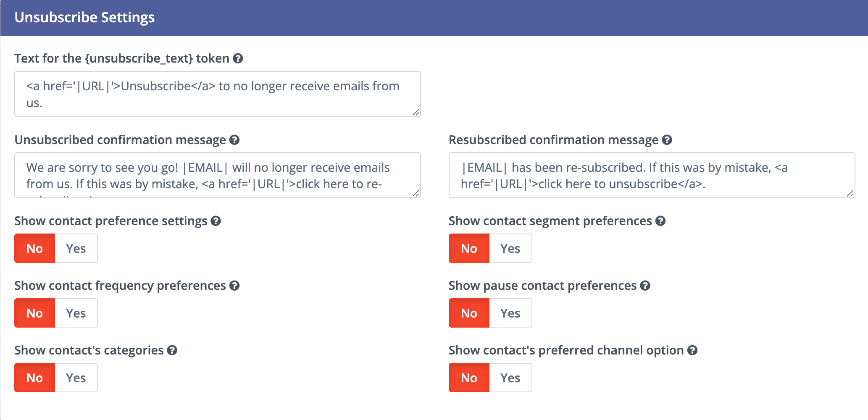Viewport: 868px width, 420px height.
Task: Select Yes for preferred channel option
Action: click(510, 378)
